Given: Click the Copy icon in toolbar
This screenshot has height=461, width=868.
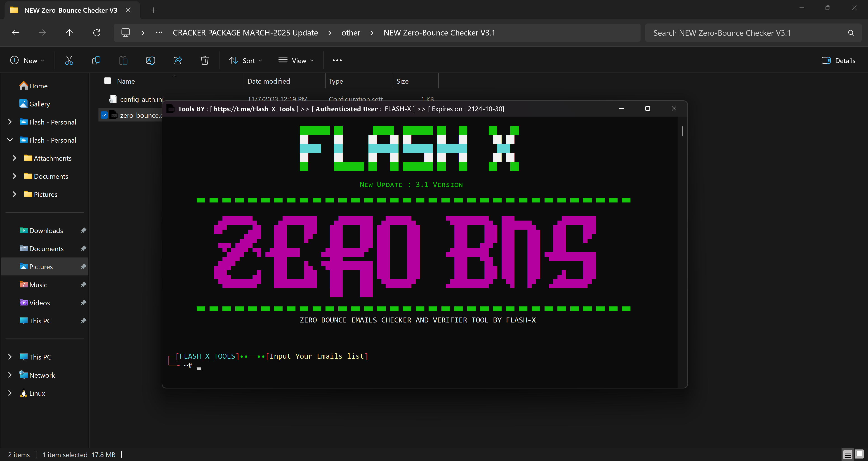Looking at the screenshot, I should tap(96, 60).
